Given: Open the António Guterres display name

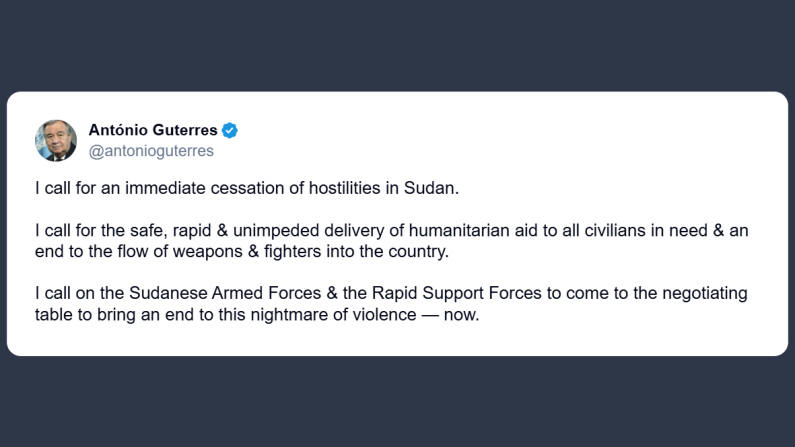Looking at the screenshot, I should pyautogui.click(x=154, y=130).
